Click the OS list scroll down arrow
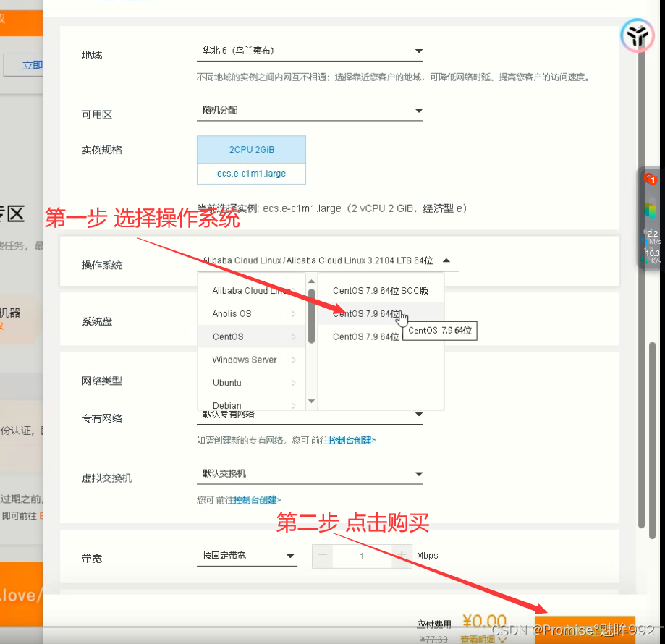665x644 pixels. pyautogui.click(x=312, y=401)
